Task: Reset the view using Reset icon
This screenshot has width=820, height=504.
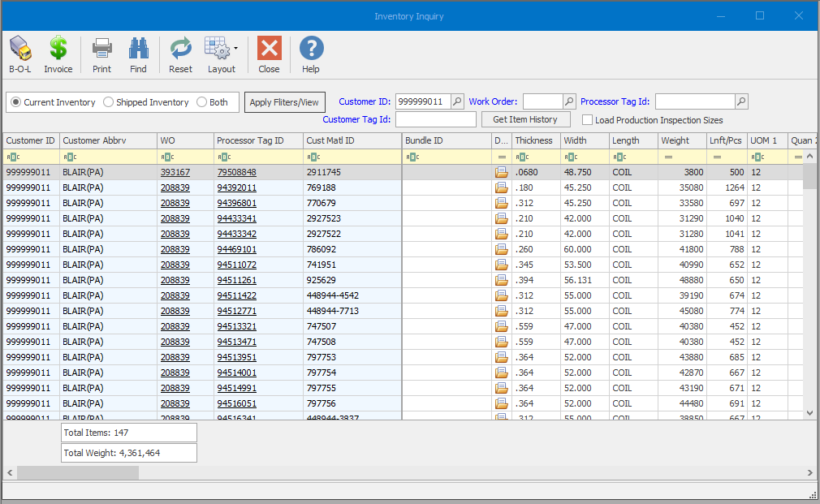Action: (180, 50)
